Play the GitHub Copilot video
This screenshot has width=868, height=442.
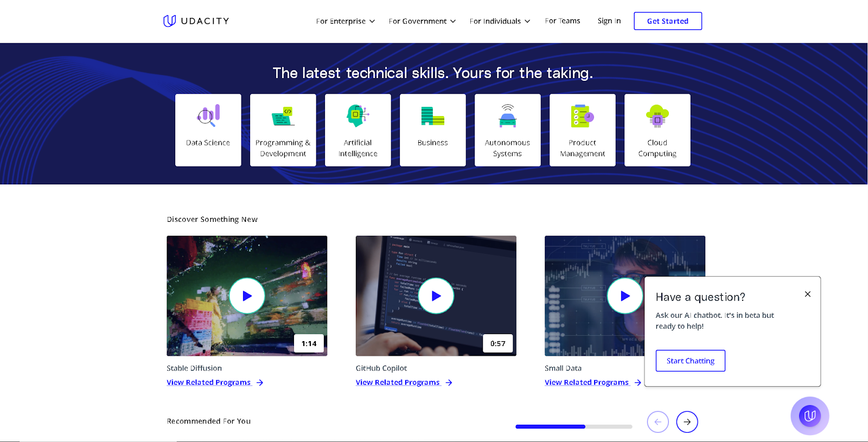tap(436, 296)
